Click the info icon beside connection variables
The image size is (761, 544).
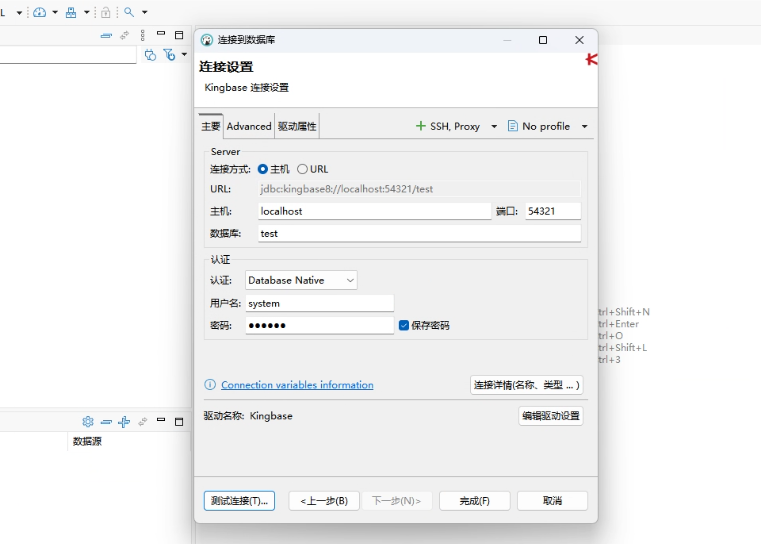(x=210, y=385)
